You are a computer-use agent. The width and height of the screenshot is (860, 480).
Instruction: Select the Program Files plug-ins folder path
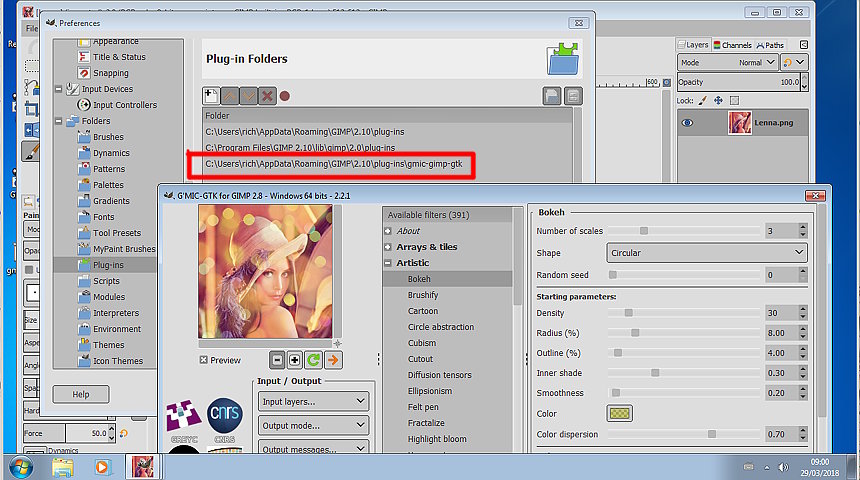(x=300, y=148)
